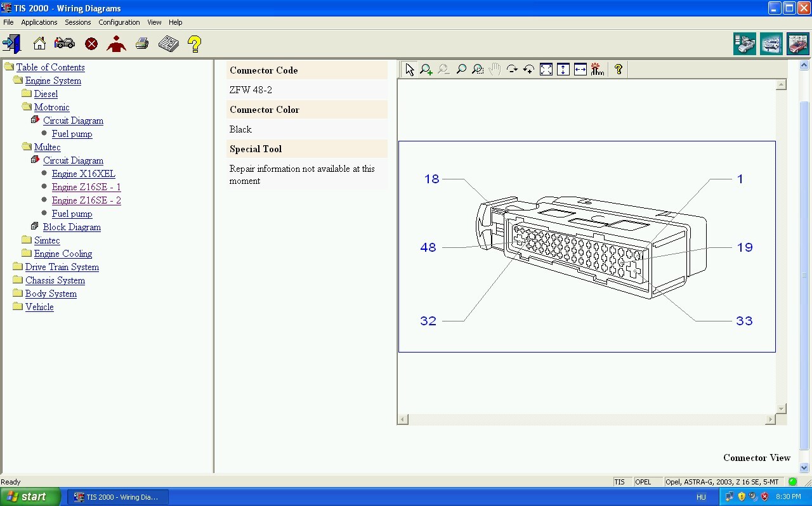The width and height of the screenshot is (812, 506).
Task: Click the rotate arrow with minus icon
Action: point(512,70)
